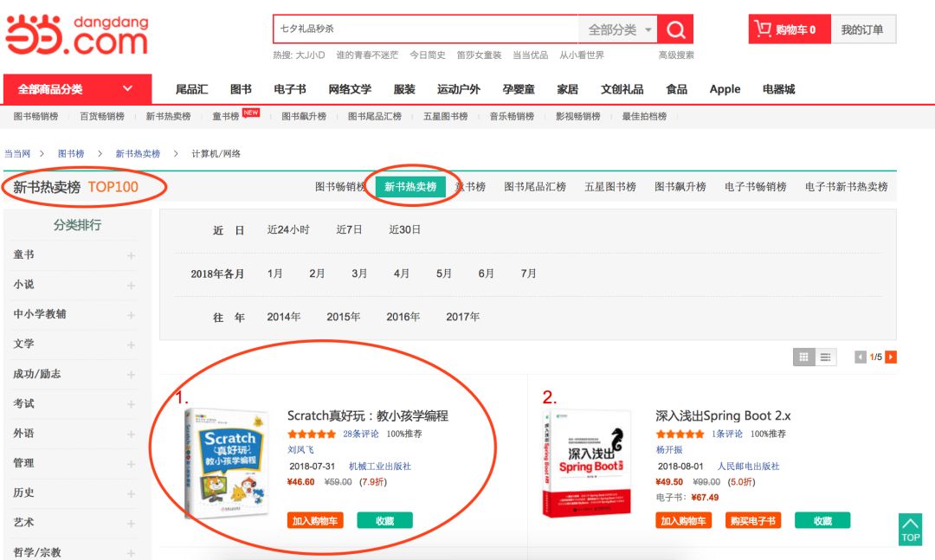Screen dimensions: 935x560
Task: Add Spring Boot book to cart
Action: pos(683,520)
